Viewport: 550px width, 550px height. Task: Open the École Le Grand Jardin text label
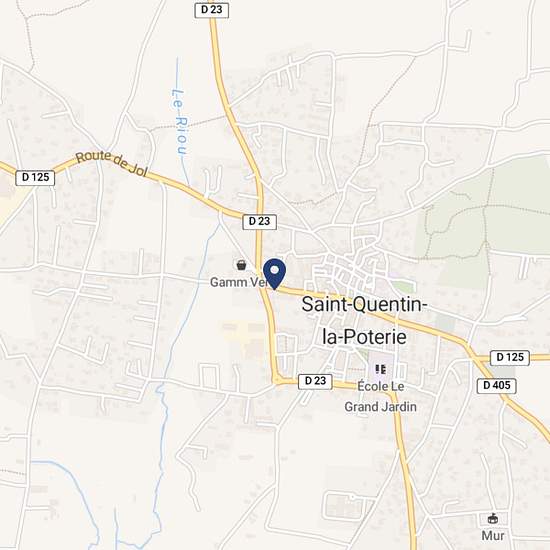pyautogui.click(x=381, y=396)
